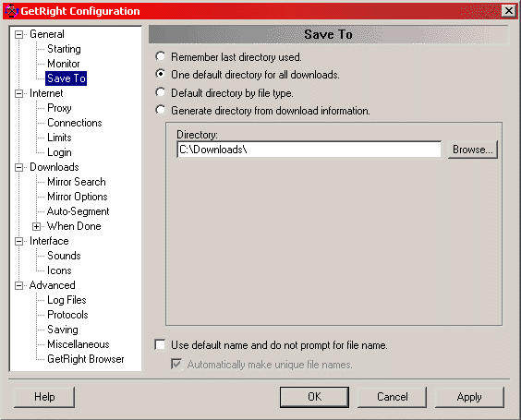Collapse the Downloads tree section
The height and width of the screenshot is (420, 521).
[19, 167]
